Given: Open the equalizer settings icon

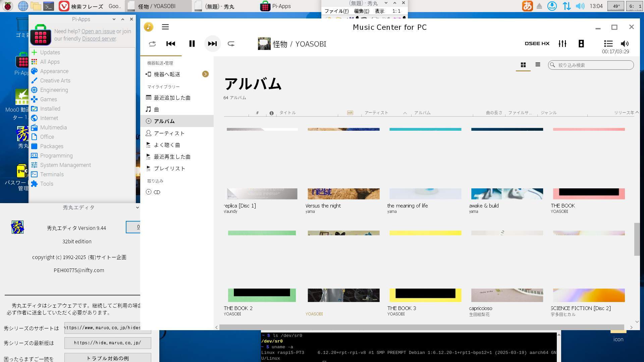Looking at the screenshot, I should [x=562, y=44].
